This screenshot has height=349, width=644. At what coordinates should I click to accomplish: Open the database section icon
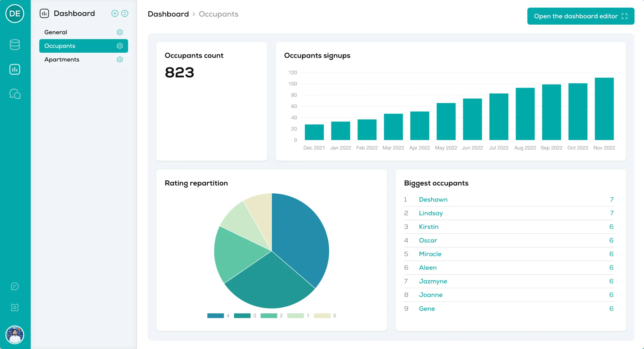tap(15, 45)
